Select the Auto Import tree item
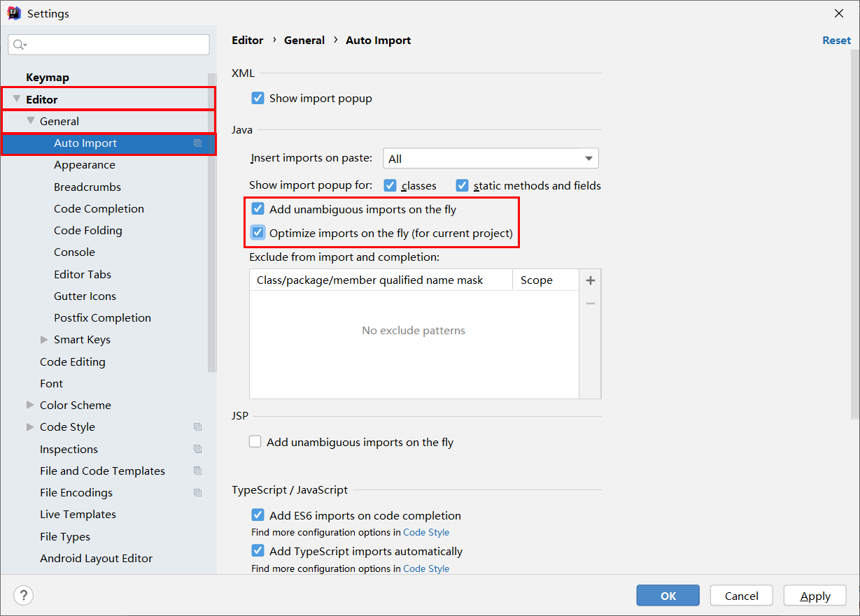The height and width of the screenshot is (616, 860). (x=108, y=143)
